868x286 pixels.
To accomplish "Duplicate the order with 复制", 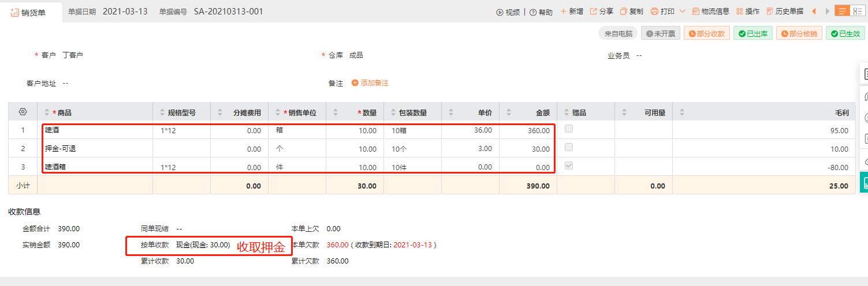I will click(x=631, y=12).
